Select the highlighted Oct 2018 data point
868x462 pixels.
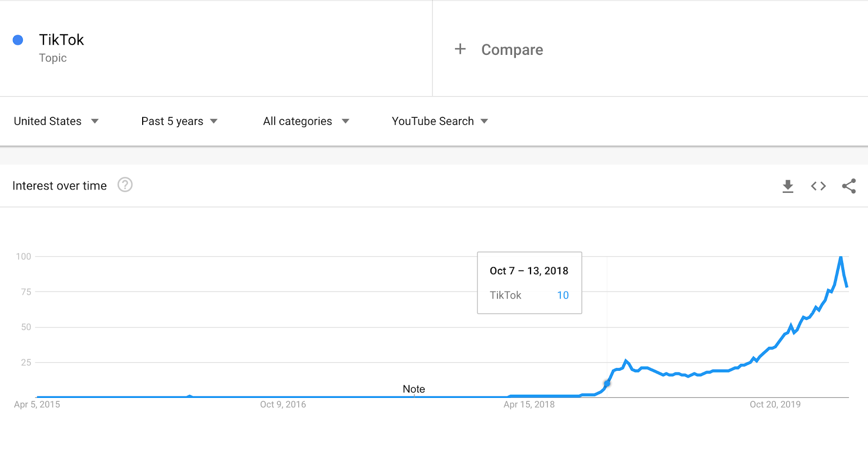607,383
